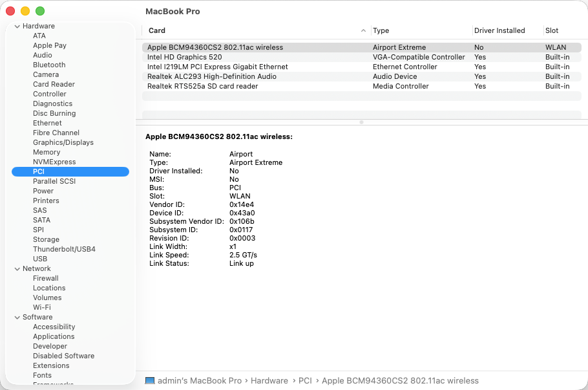
Task: Select Controller in the sidebar
Action: click(50, 94)
